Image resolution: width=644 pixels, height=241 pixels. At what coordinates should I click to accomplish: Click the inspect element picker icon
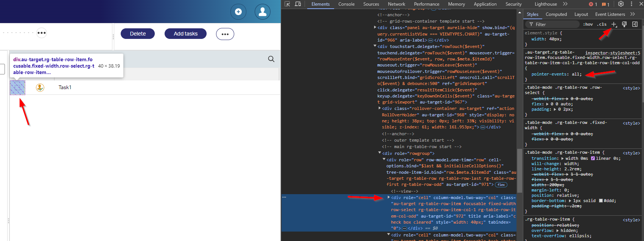pyautogui.click(x=287, y=4)
